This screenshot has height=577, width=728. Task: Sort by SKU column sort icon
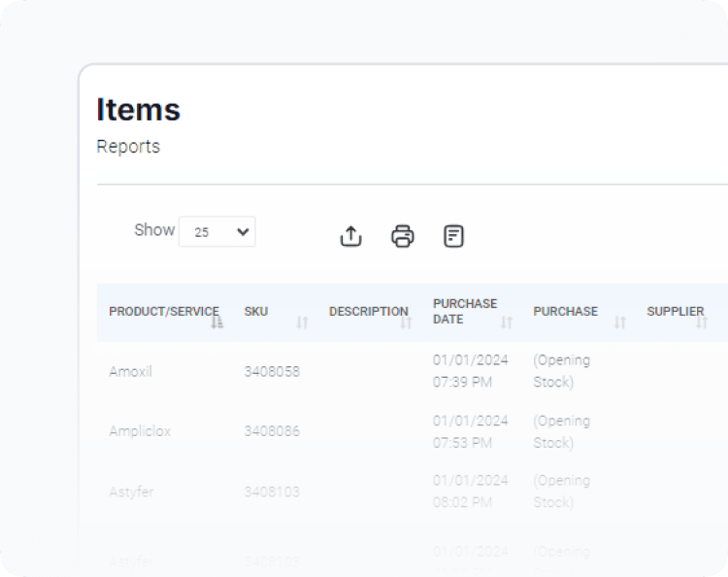[302, 322]
